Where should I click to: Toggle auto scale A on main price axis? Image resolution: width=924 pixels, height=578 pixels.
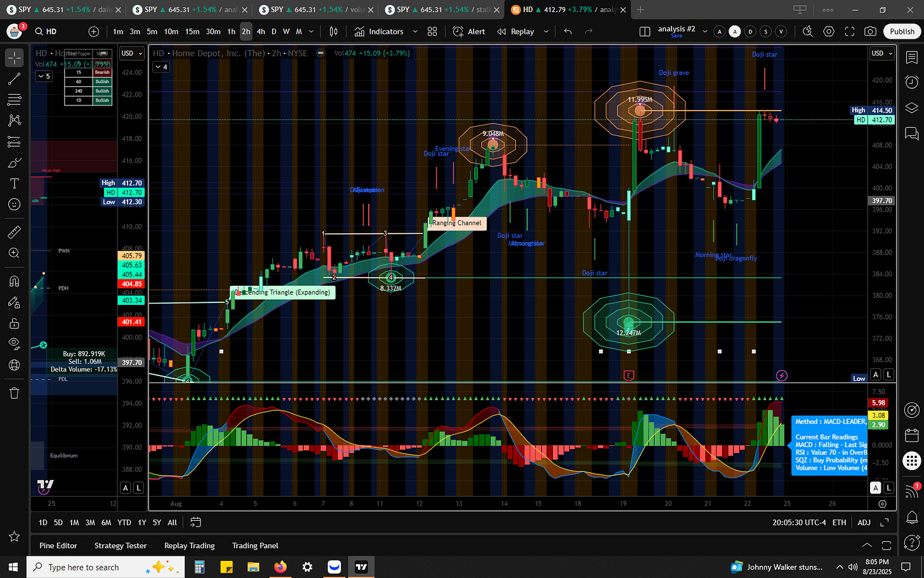[876, 375]
